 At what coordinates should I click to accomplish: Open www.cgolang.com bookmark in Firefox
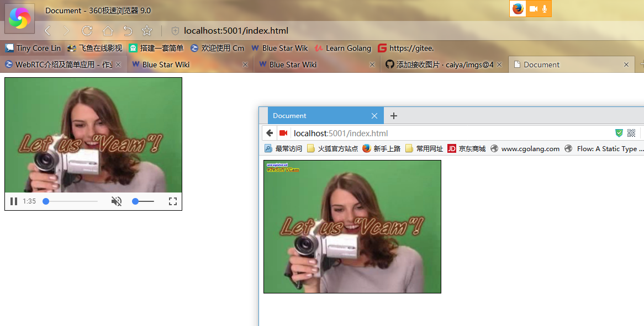tap(525, 148)
